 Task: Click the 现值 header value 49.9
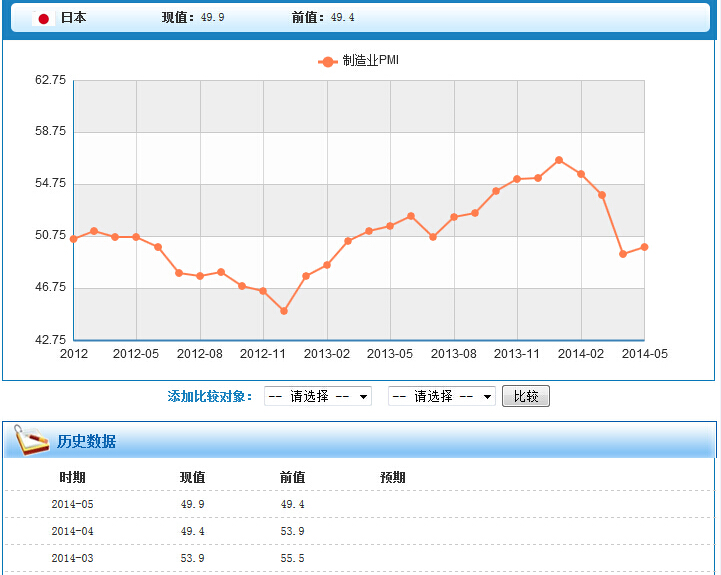point(212,17)
